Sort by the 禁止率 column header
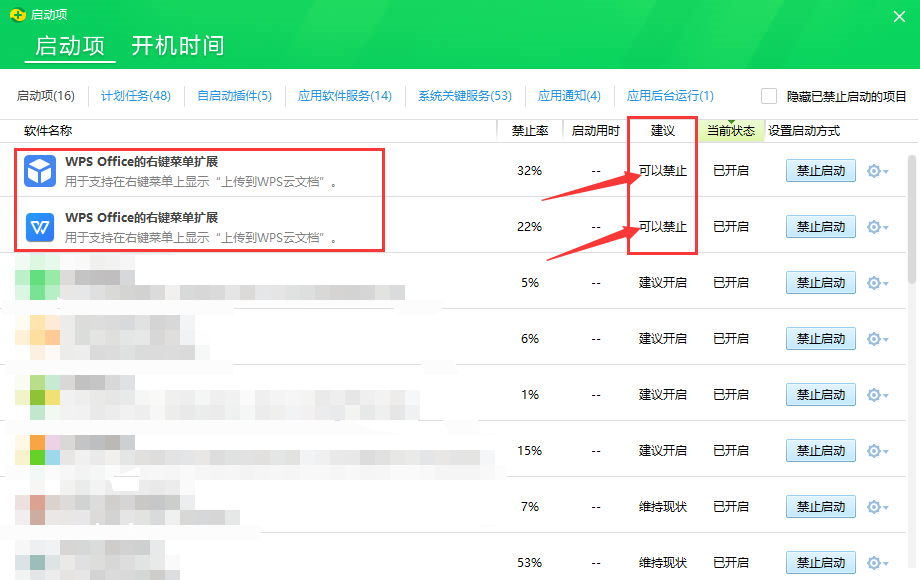The image size is (920, 580). point(530,131)
